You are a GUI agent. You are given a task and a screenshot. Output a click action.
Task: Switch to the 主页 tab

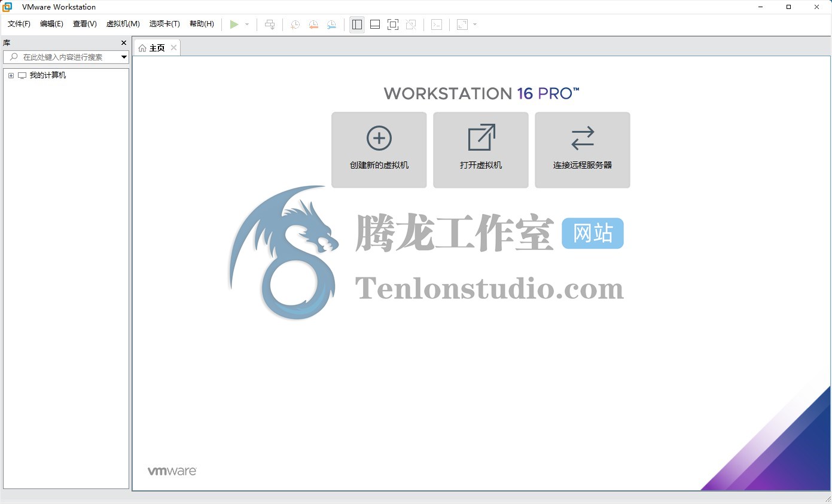coord(157,48)
